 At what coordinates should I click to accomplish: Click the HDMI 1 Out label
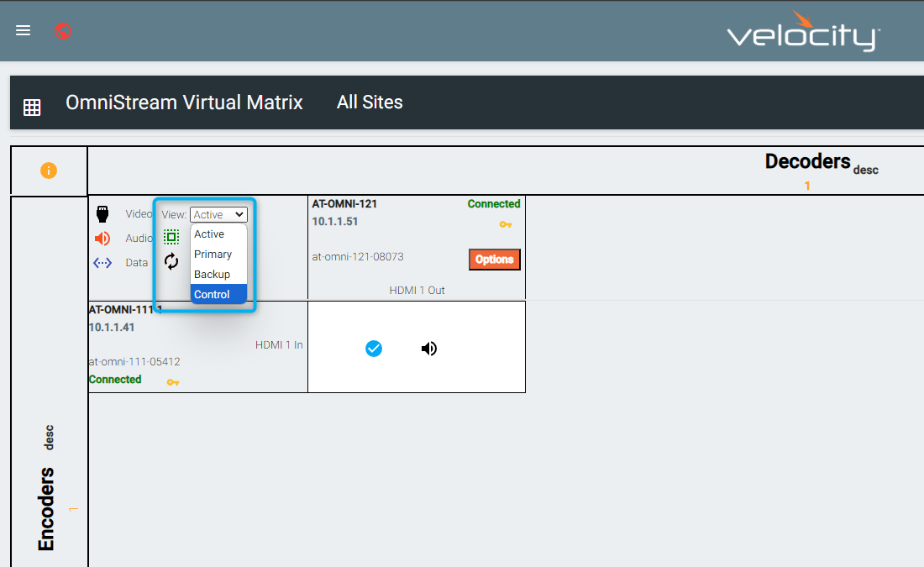417,291
